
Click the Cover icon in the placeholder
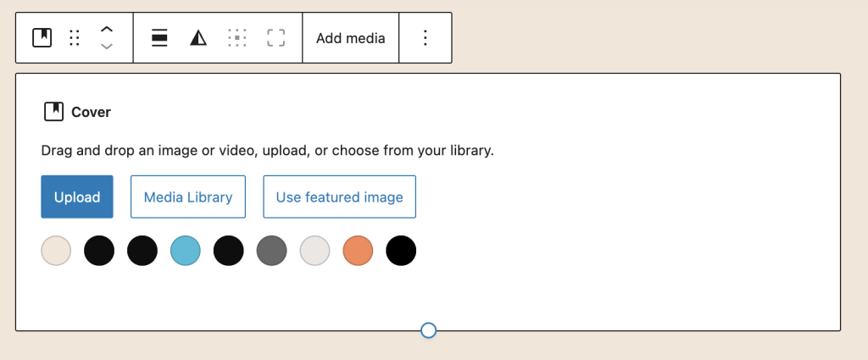54,112
